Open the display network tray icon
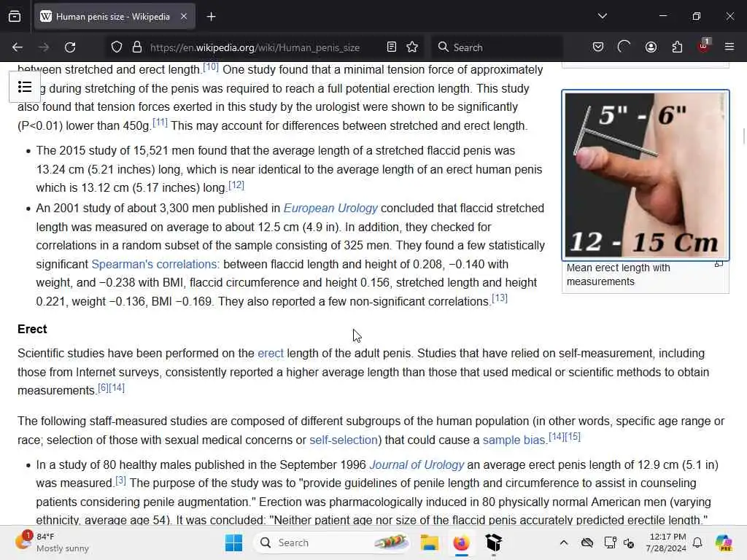747x560 pixels. [610, 542]
